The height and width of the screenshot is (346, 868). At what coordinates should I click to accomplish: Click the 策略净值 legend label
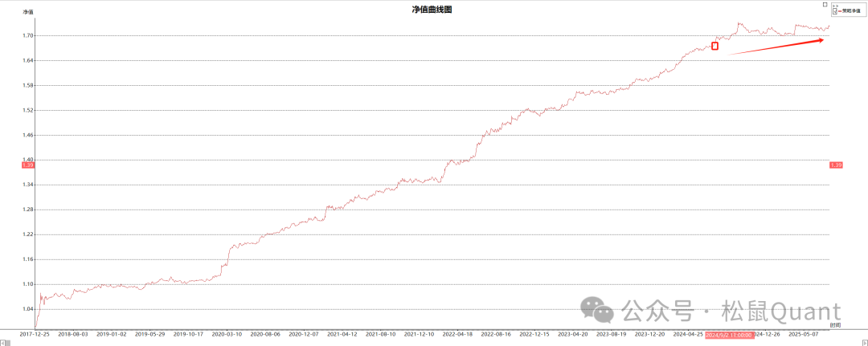tap(854, 11)
